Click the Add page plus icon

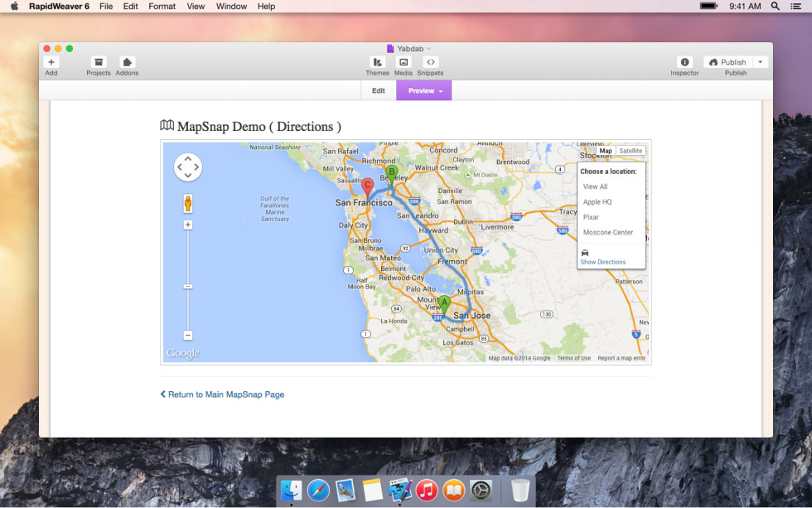51,62
